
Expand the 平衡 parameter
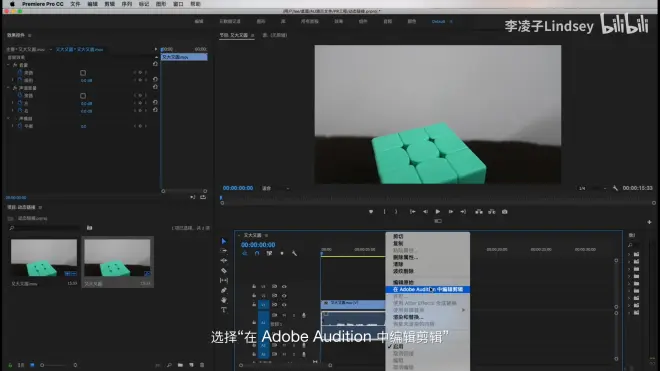click(12, 126)
